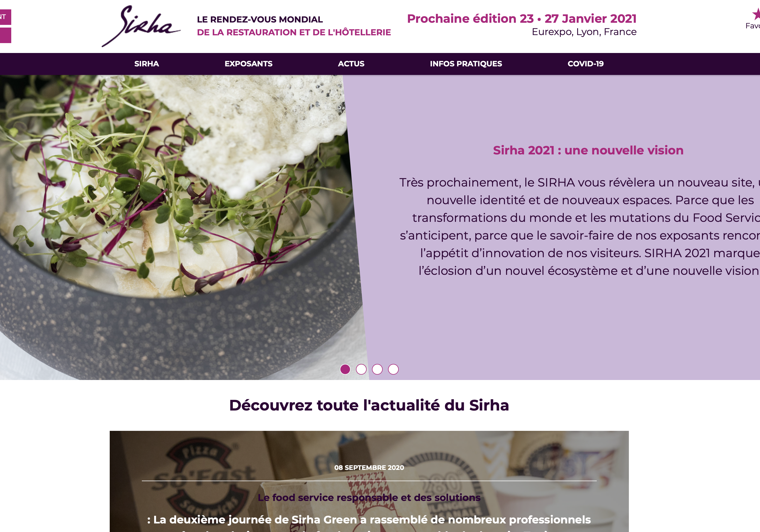Open the Favoris star icon
Screen dimensions: 760x532
pos(755,14)
